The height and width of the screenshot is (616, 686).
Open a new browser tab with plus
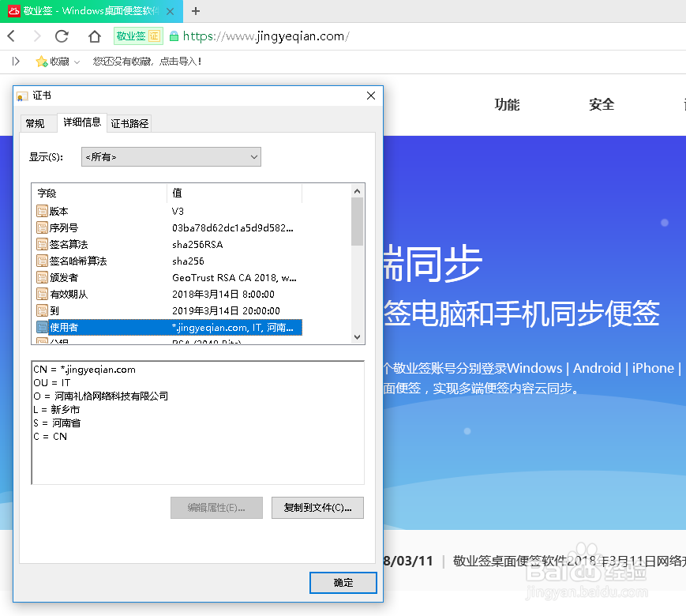(196, 11)
